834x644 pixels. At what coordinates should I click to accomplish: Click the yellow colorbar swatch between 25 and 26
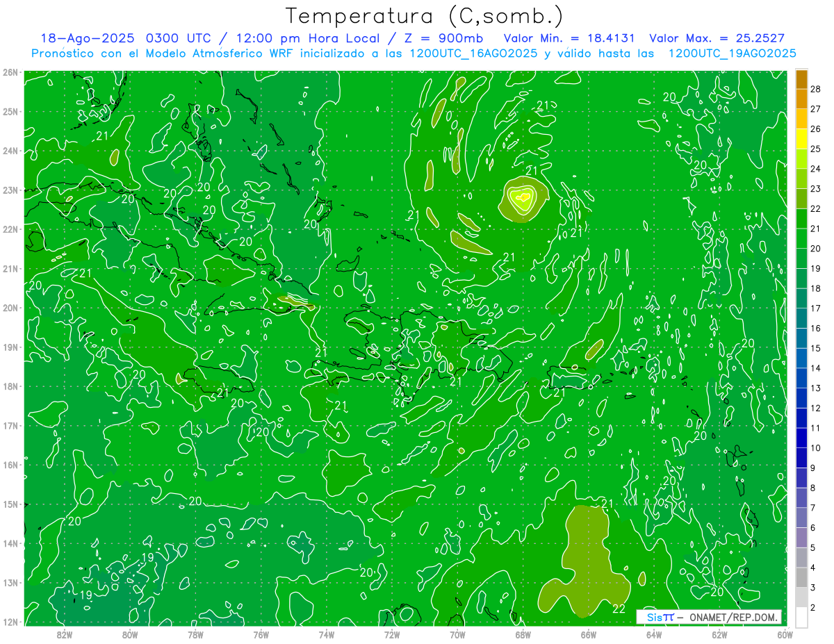click(801, 139)
